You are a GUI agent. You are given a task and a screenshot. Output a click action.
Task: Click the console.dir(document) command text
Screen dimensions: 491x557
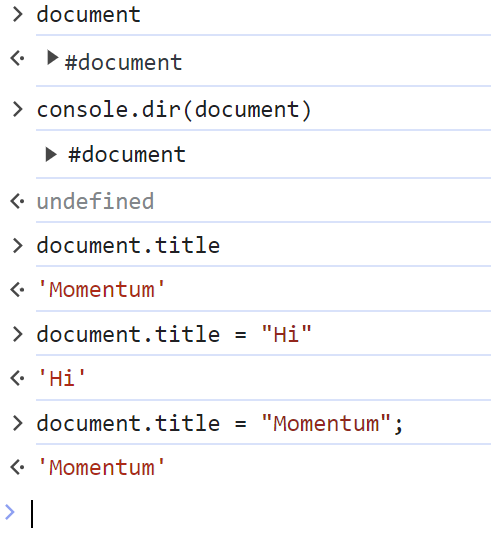174,109
